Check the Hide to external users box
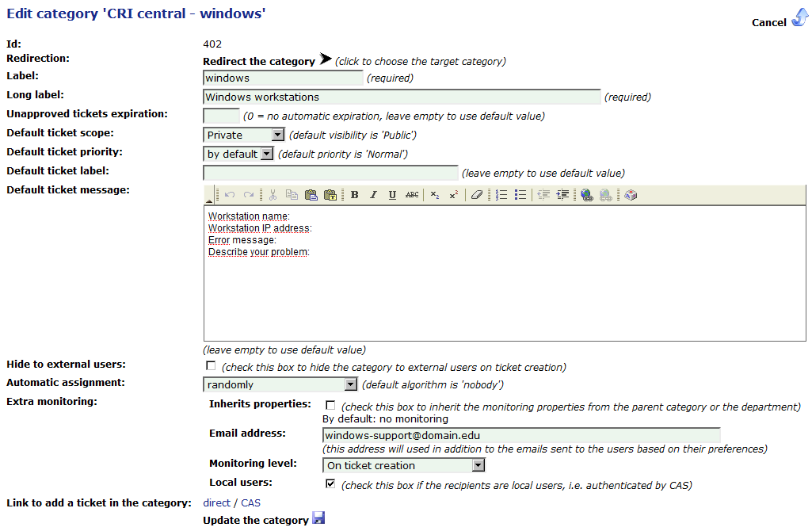Screen dimensions: 812x531 pyautogui.click(x=210, y=366)
